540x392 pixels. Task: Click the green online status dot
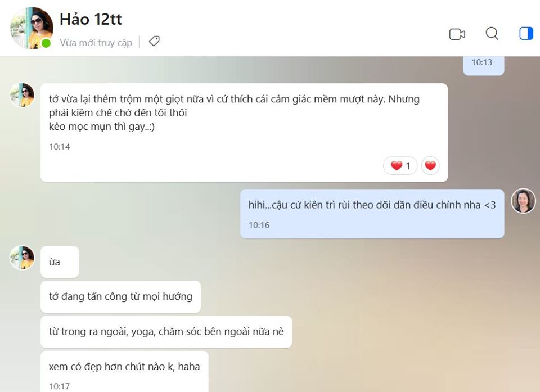[x=46, y=43]
